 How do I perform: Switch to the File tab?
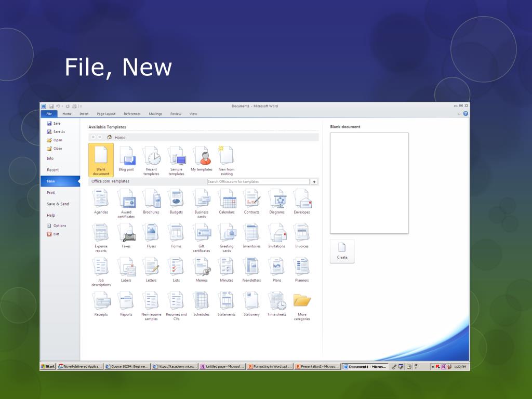click(49, 114)
